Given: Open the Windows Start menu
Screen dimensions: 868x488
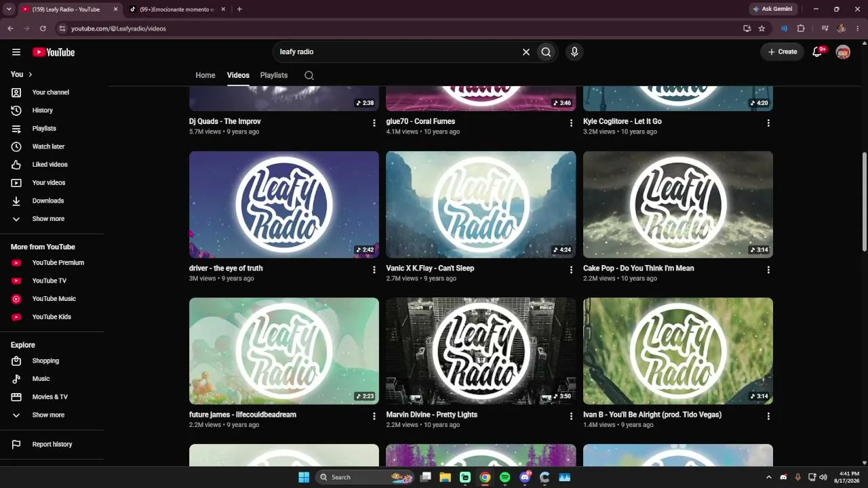Looking at the screenshot, I should 303,477.
